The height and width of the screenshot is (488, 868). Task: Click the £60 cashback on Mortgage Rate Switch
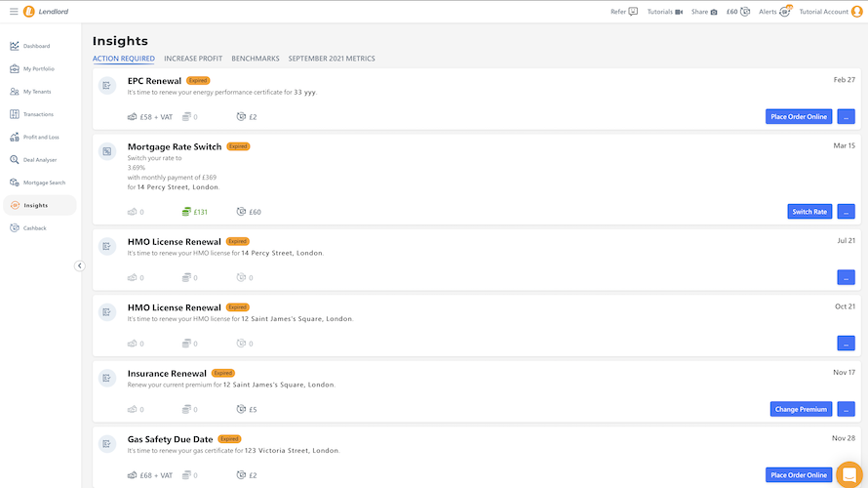coord(249,212)
